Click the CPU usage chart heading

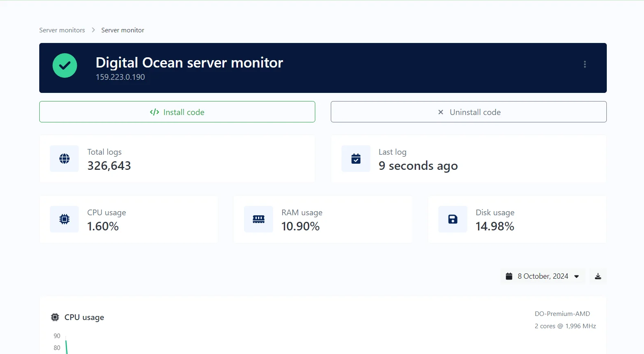tap(84, 318)
